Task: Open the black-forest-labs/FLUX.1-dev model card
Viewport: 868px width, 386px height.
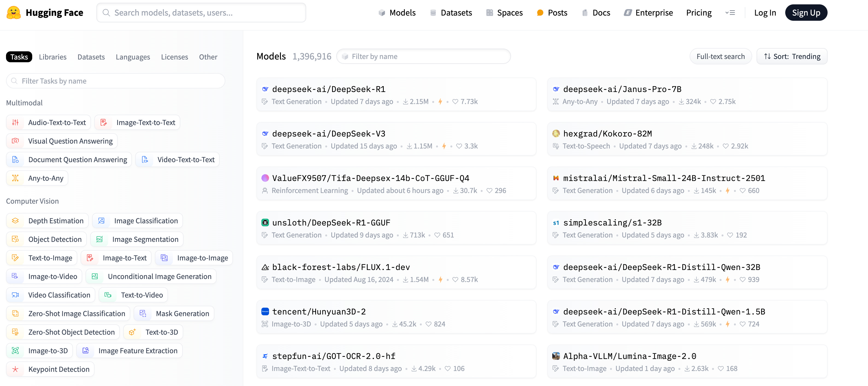Action: point(396,272)
